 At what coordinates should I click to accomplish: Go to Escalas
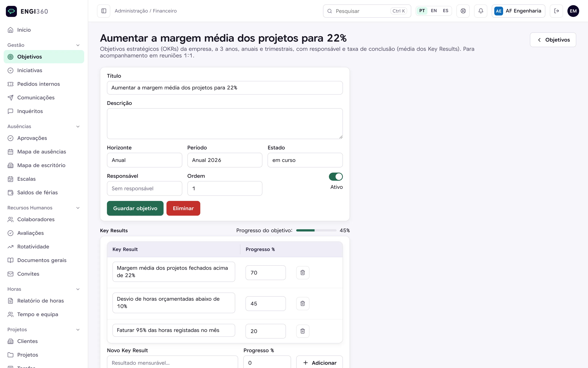[x=44, y=179]
